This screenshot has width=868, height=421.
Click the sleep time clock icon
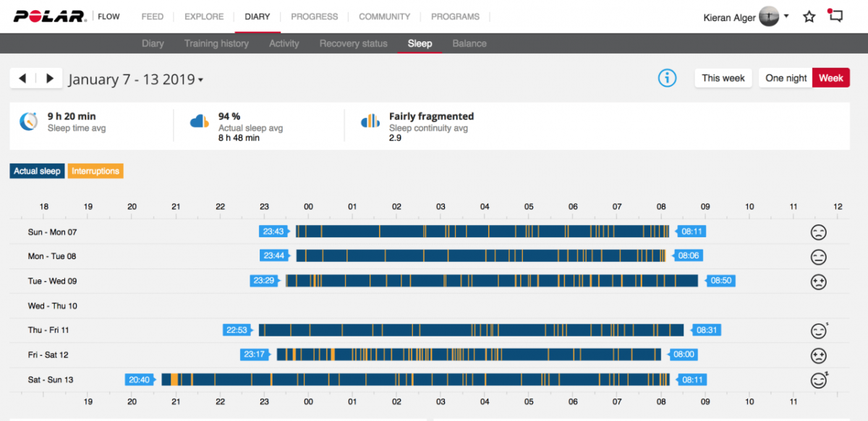(x=29, y=121)
